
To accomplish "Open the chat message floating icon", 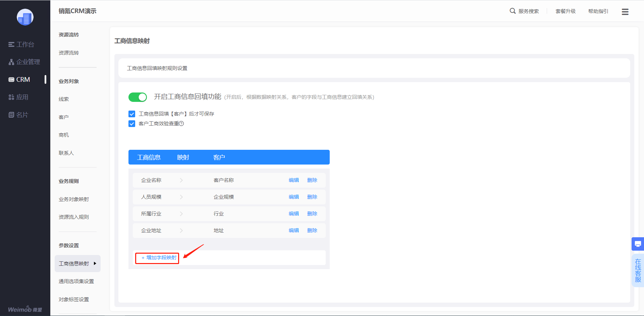I will click(638, 244).
